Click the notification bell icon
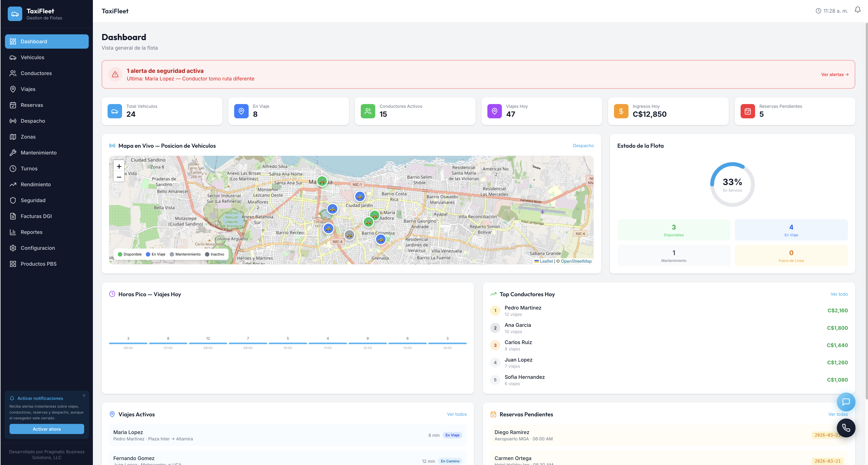Viewport: 868px width, 465px height. (857, 10)
